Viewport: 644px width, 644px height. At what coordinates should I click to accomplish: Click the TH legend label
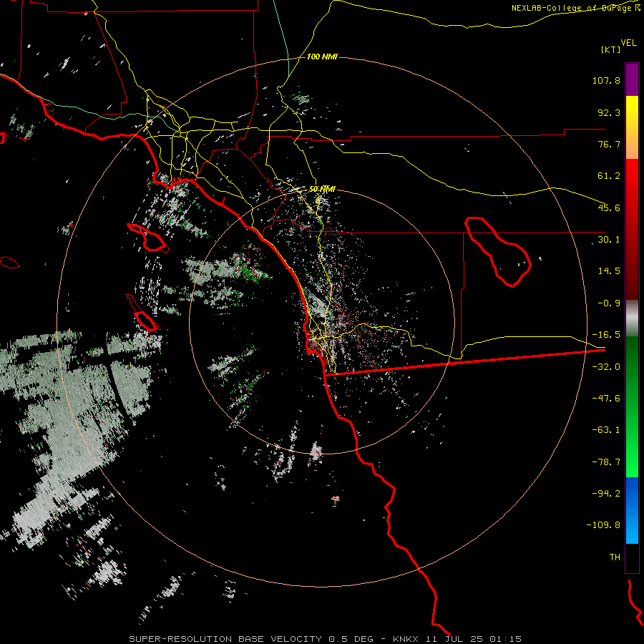[615, 557]
